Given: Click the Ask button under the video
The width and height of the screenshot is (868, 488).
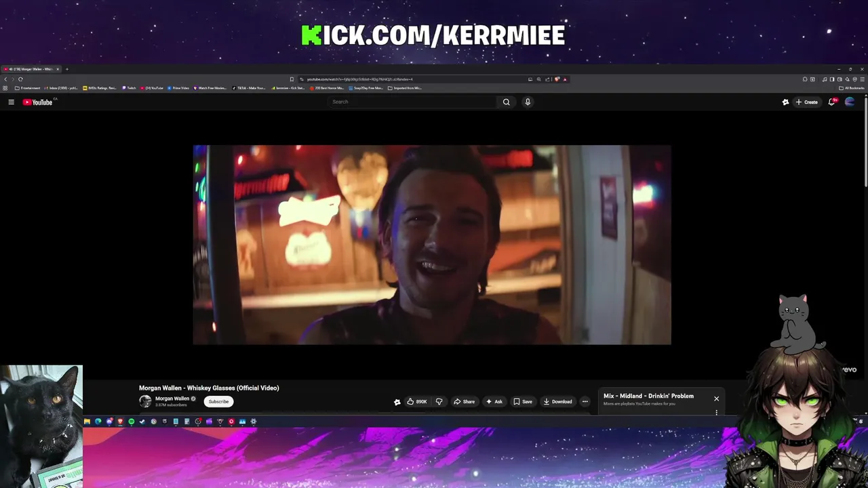Looking at the screenshot, I should (x=494, y=401).
